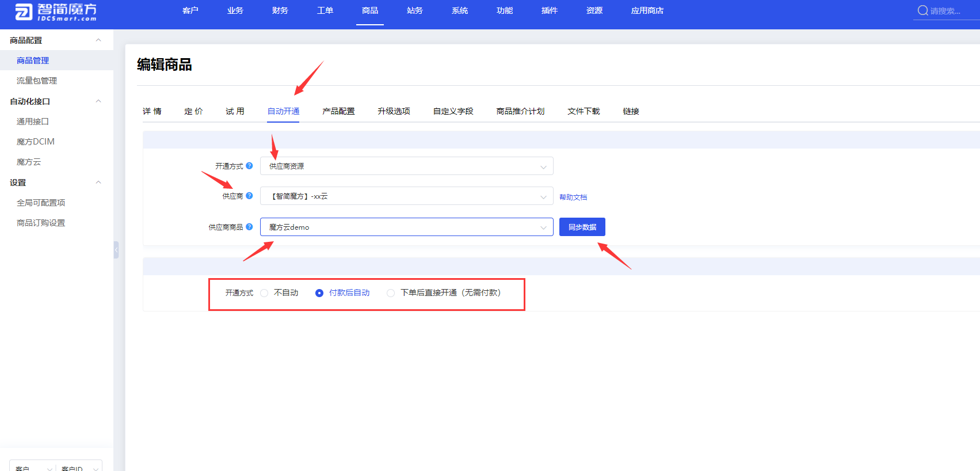Click the 同步数据 button
This screenshot has height=471, width=980.
click(x=582, y=227)
